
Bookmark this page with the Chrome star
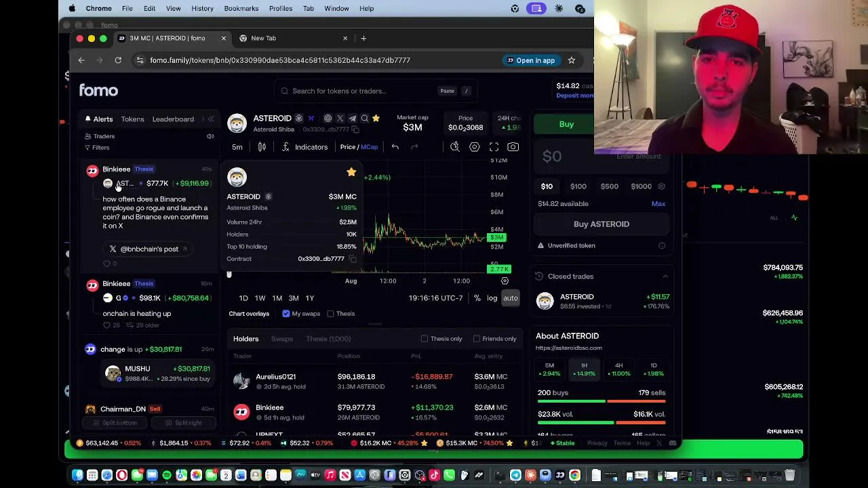[x=572, y=60]
